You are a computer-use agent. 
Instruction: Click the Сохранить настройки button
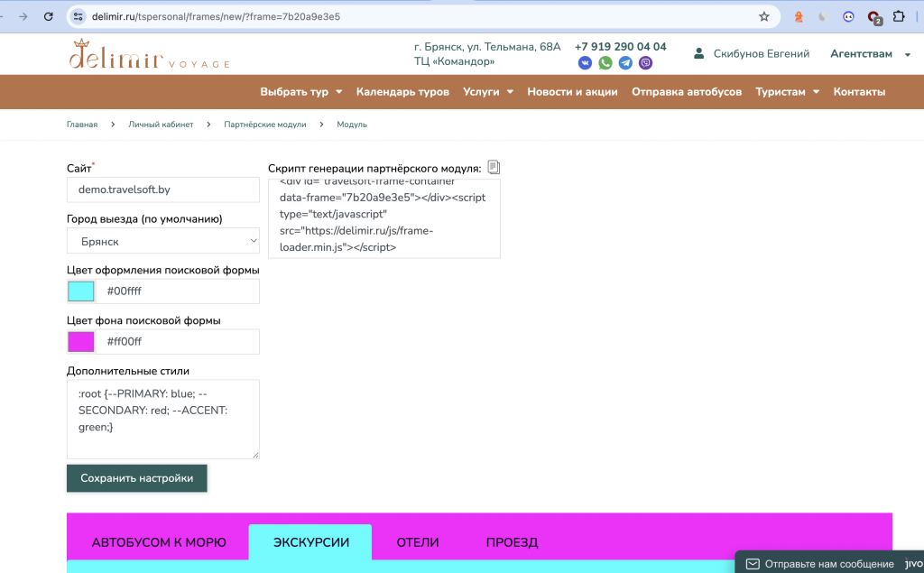137,478
